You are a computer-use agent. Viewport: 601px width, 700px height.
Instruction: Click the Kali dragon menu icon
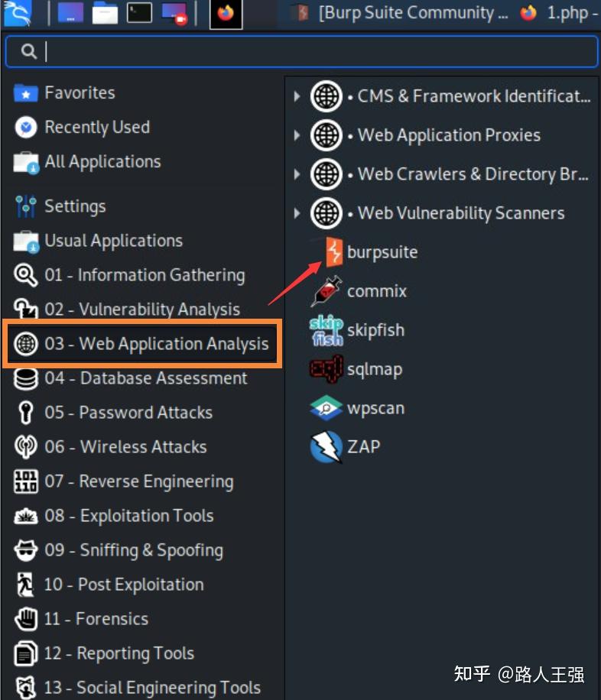click(x=18, y=13)
